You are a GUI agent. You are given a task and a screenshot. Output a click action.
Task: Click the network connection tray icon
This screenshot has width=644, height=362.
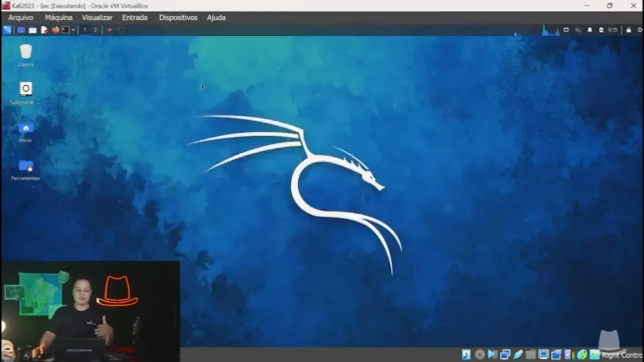pyautogui.click(x=566, y=30)
